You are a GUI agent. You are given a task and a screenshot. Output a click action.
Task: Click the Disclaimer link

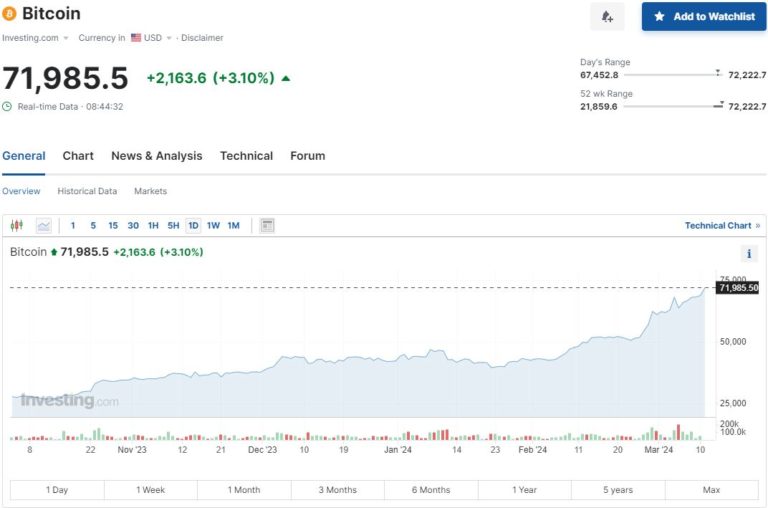(x=202, y=38)
